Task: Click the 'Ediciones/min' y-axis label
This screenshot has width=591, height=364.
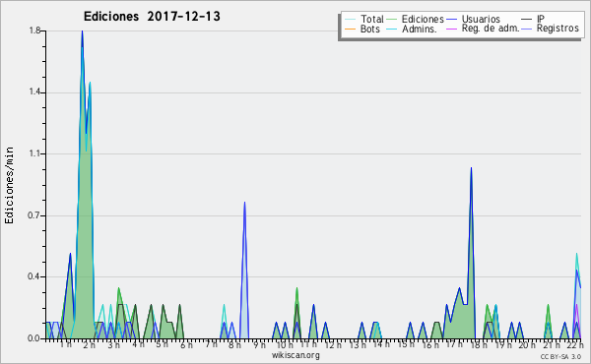Action: click(x=9, y=185)
